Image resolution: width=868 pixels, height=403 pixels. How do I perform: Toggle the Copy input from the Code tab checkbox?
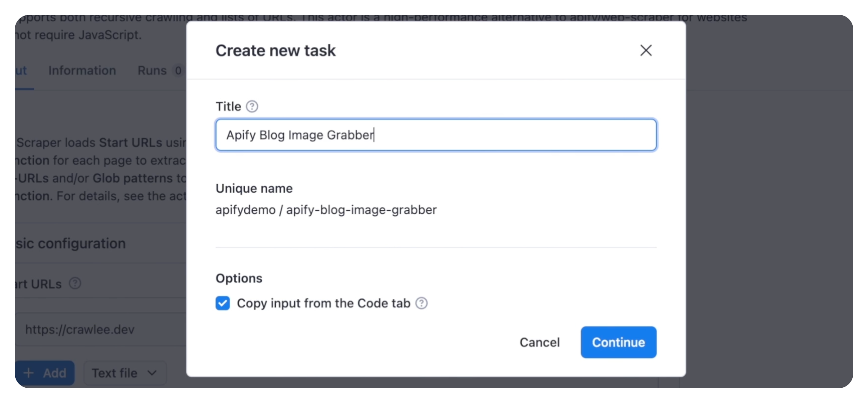(222, 303)
